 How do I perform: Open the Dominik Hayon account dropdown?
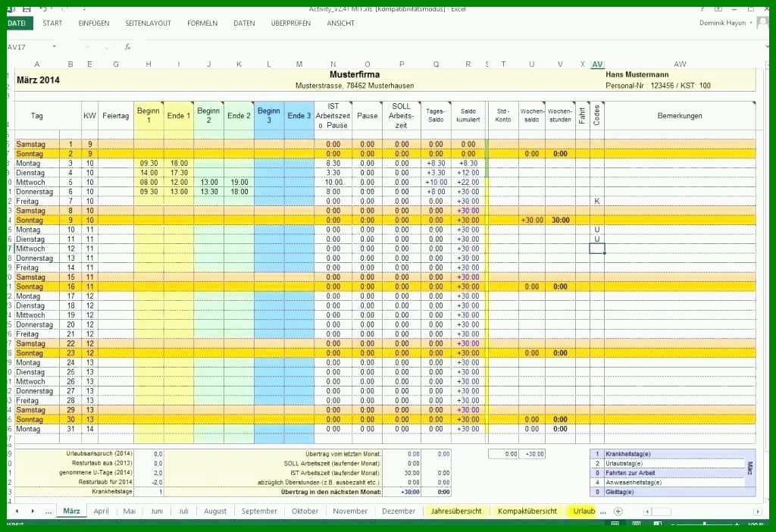[x=725, y=23]
